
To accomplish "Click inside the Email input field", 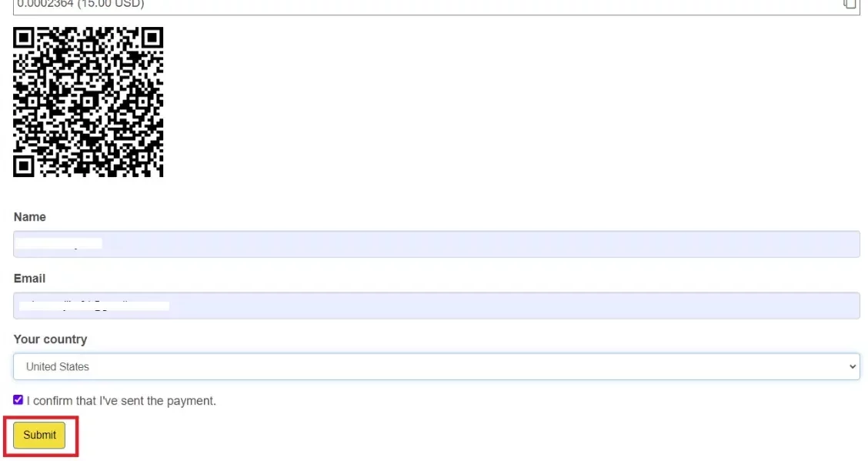I will (436, 306).
